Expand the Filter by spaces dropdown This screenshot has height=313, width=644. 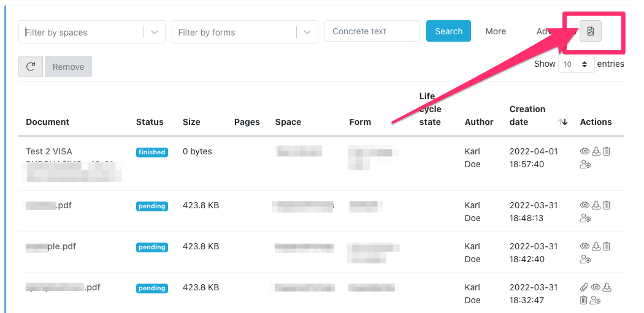(155, 32)
